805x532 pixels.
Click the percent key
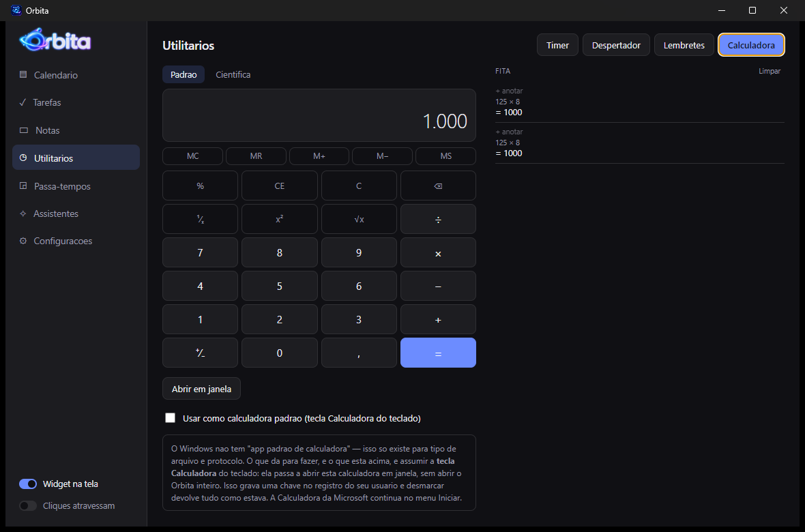click(200, 186)
